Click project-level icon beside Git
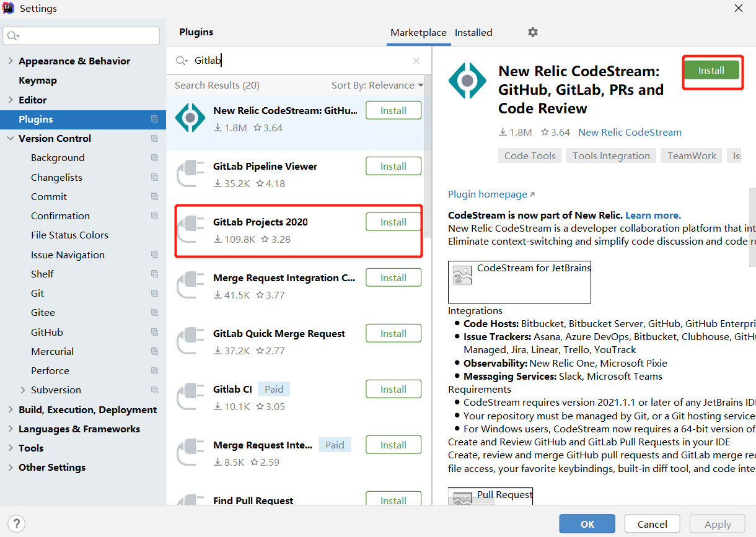 pyautogui.click(x=154, y=293)
